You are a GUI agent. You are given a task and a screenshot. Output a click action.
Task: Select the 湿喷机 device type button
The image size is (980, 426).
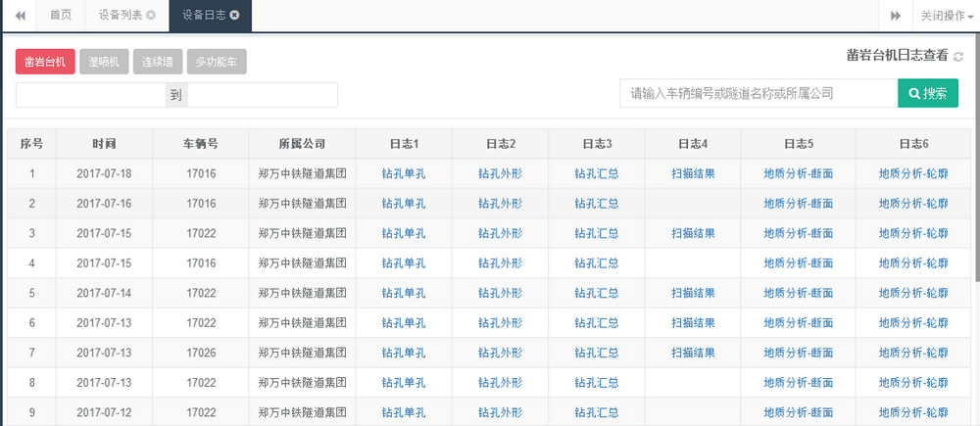(103, 62)
